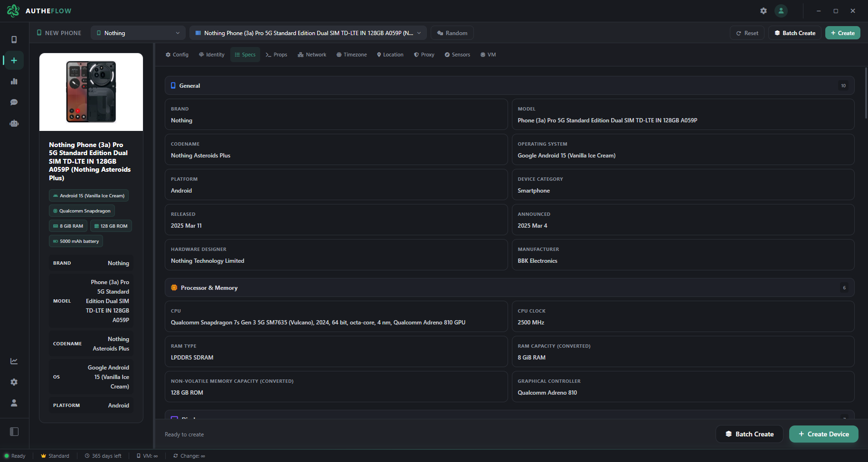Toggle the sidebar collapse panel icon

click(14, 432)
